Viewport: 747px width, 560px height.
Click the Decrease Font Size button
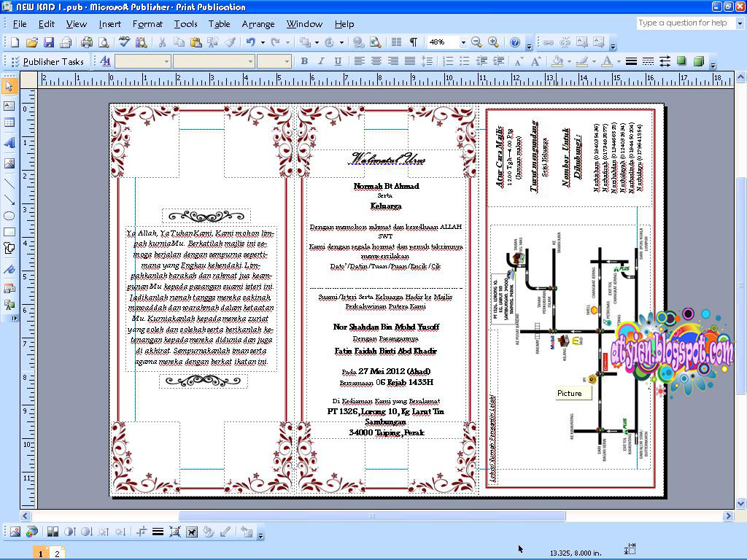[519, 61]
